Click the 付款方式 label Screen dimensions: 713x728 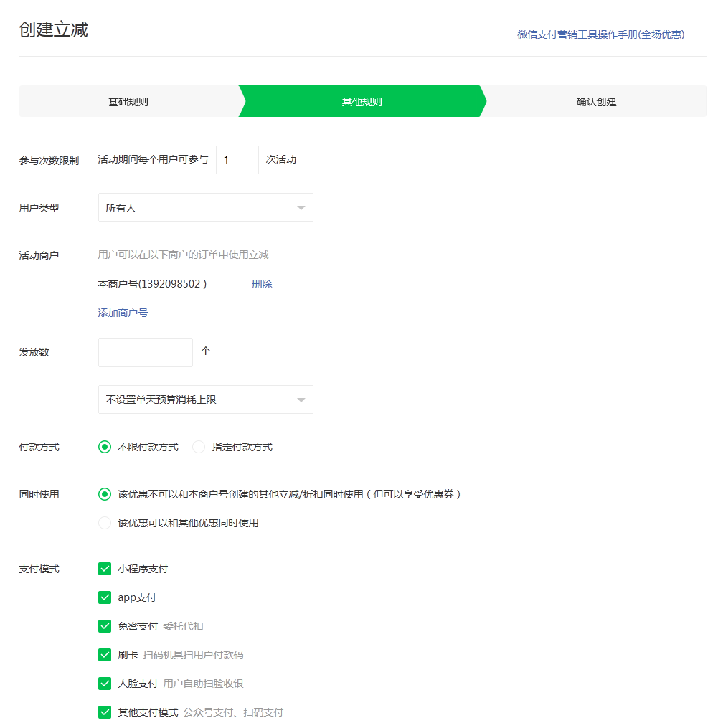coord(39,447)
